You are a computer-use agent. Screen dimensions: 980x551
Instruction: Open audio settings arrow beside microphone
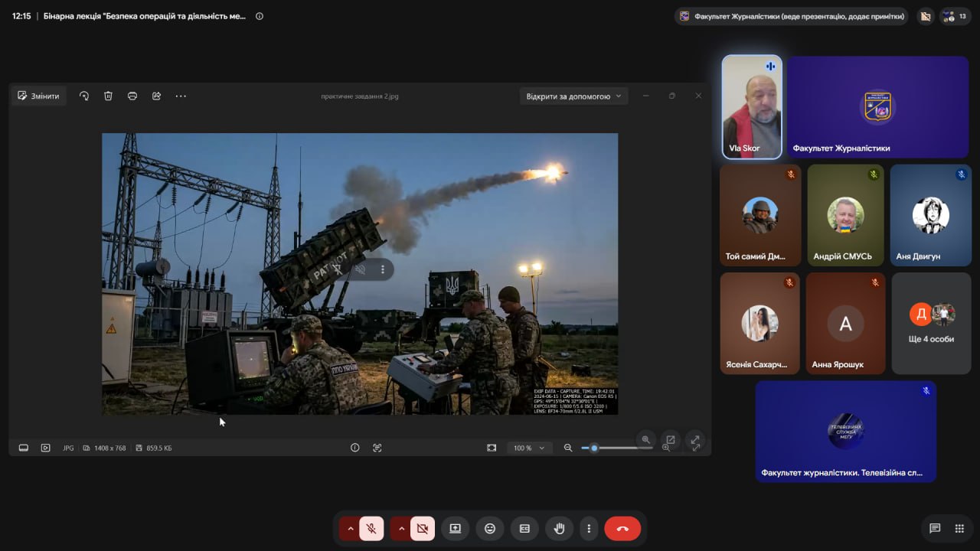[351, 528]
